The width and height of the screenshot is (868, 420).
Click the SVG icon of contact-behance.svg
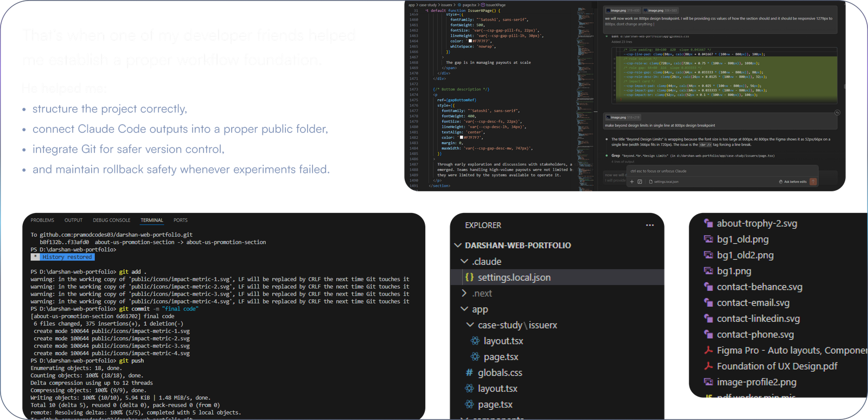708,287
